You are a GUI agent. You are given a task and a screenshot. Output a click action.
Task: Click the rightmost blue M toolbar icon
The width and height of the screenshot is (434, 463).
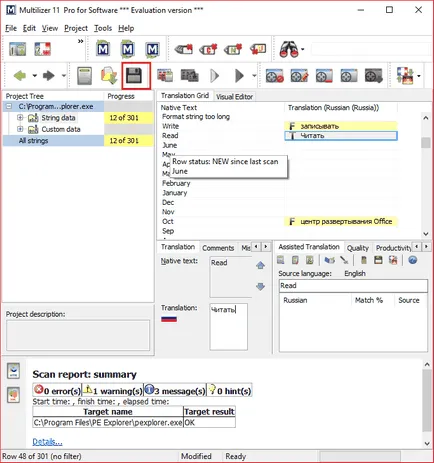tap(152, 49)
